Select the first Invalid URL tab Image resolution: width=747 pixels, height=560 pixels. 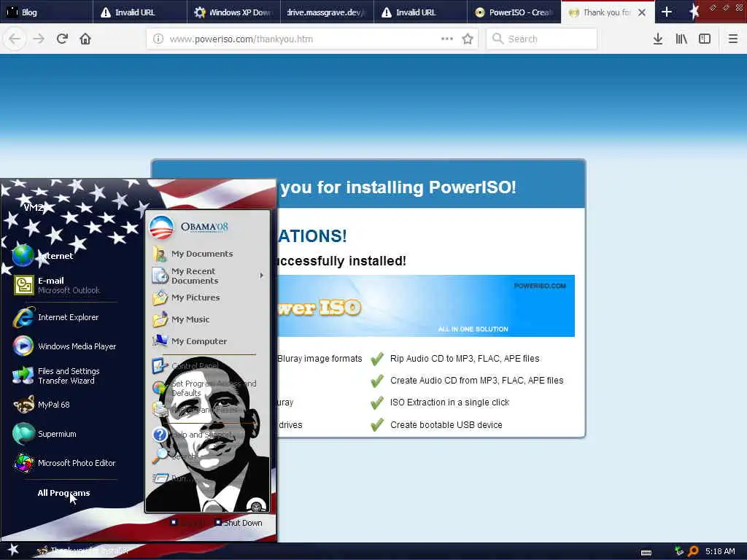pyautogui.click(x=140, y=12)
